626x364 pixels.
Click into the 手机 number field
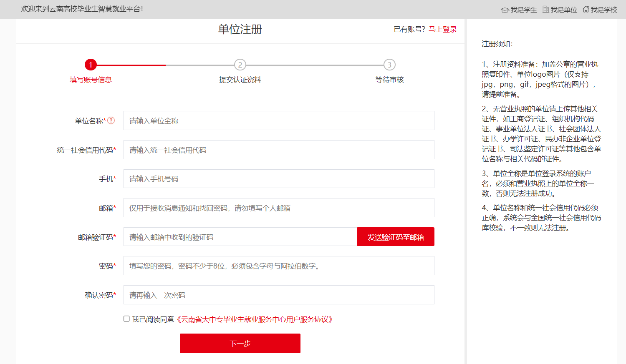click(279, 179)
